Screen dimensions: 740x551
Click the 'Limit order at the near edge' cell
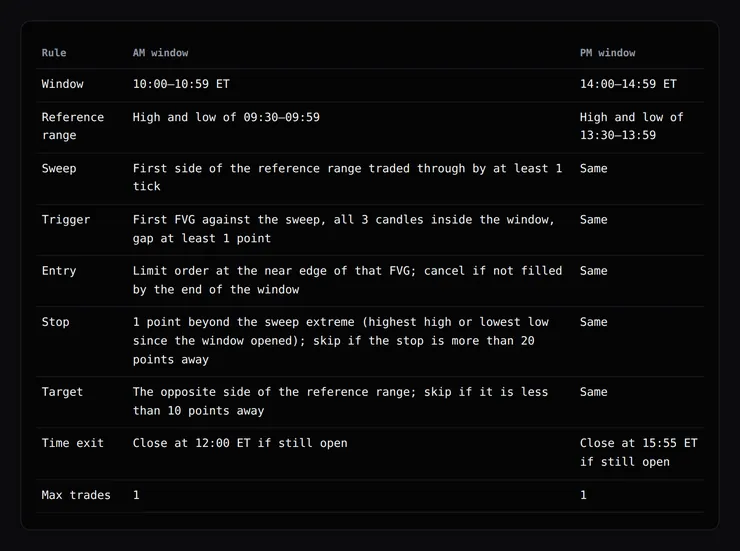click(347, 280)
